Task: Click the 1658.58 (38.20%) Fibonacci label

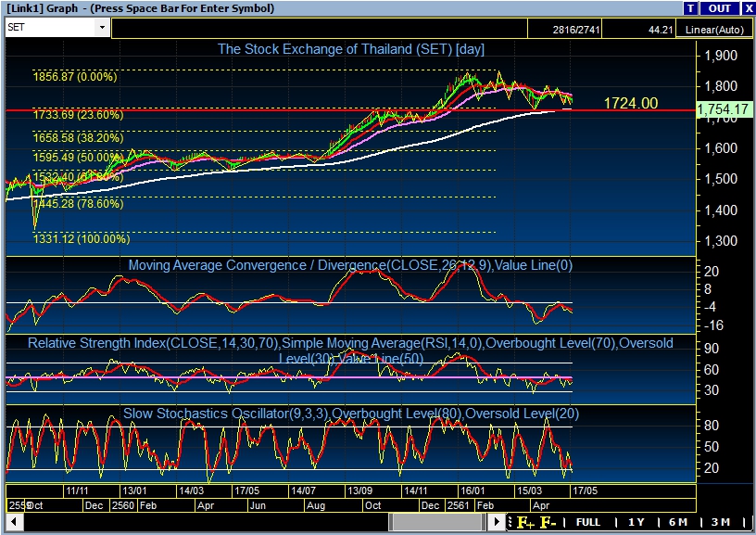Action: pyautogui.click(x=78, y=138)
